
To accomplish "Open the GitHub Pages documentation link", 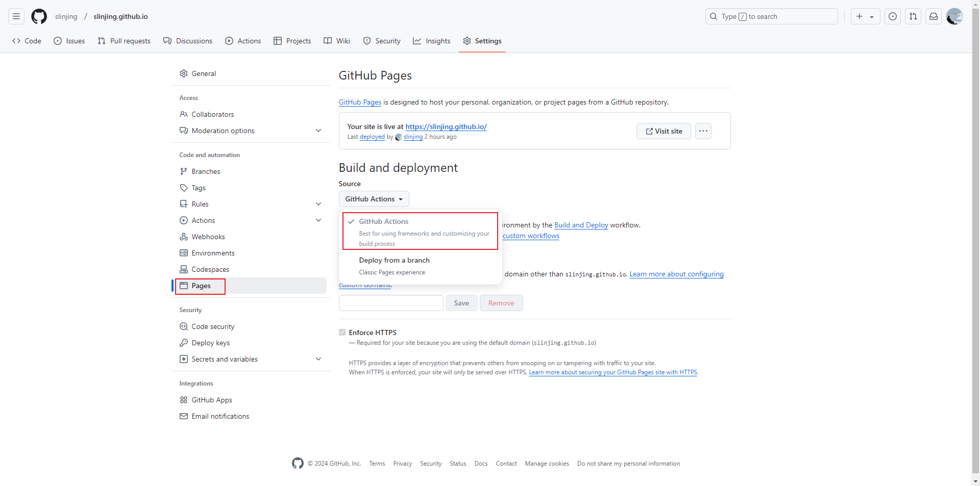I will (x=360, y=102).
